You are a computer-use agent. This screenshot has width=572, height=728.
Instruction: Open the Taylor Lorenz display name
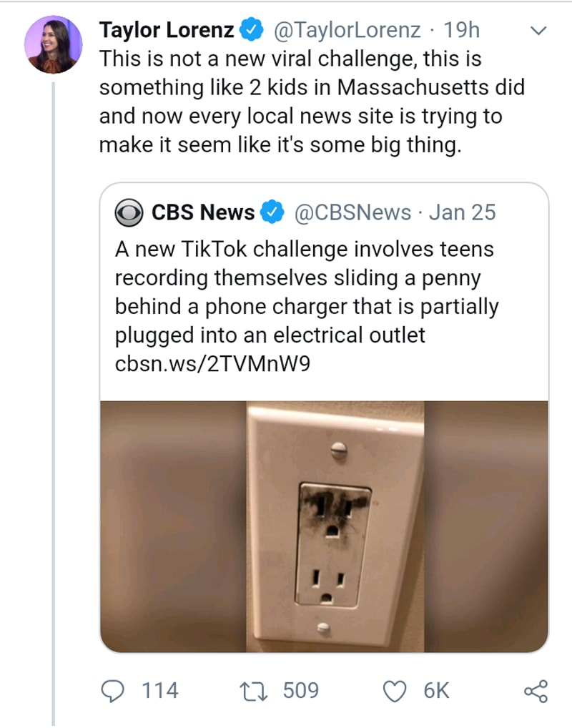coord(167,30)
